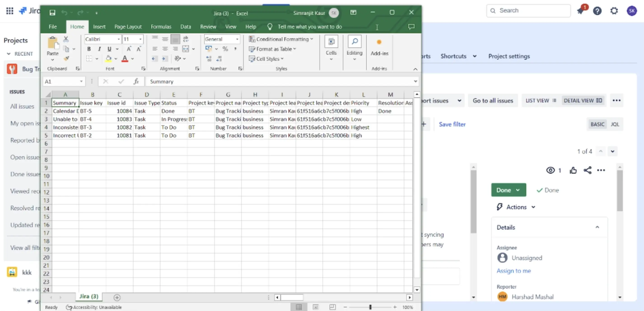Click the Fill Color bucket icon
The width and height of the screenshot is (644, 311).
tap(108, 59)
